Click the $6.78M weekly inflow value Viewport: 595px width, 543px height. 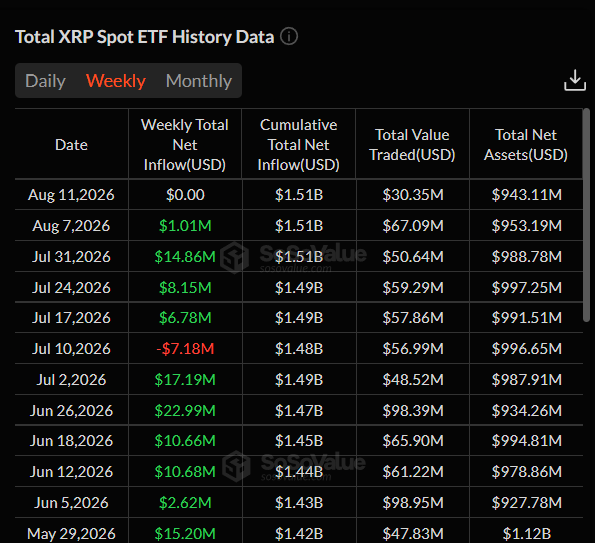click(x=185, y=318)
